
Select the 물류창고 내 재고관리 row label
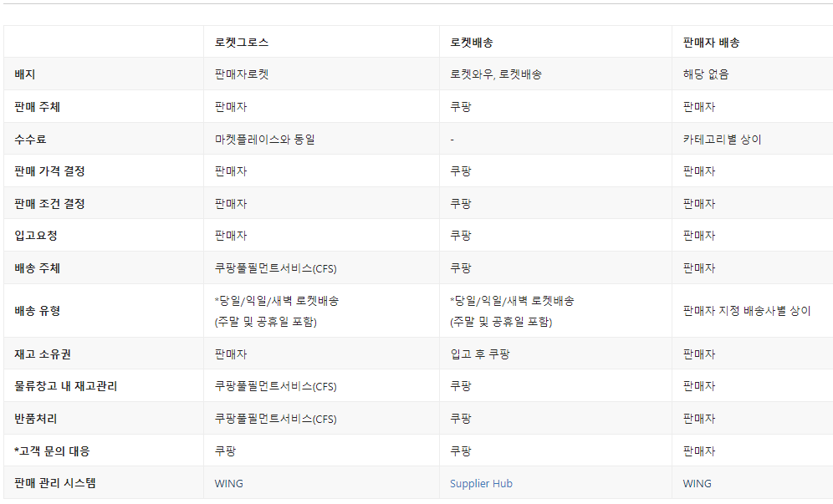(66, 386)
